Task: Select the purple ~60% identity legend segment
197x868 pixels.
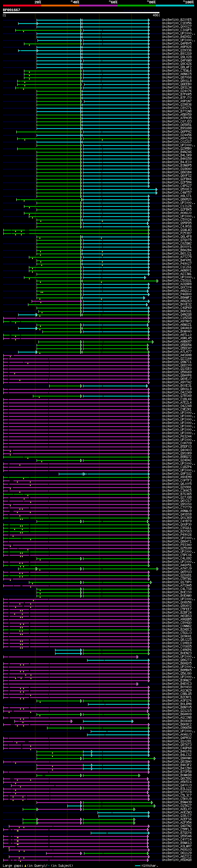Action: (98, 6)
